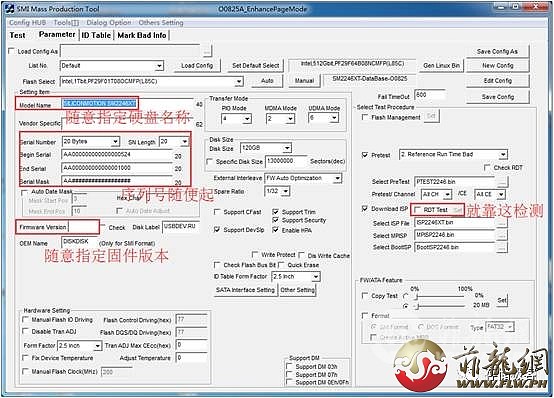Click Set Default Select button
Image resolution: width=554 pixels, height=398 pixels.
tap(255, 66)
